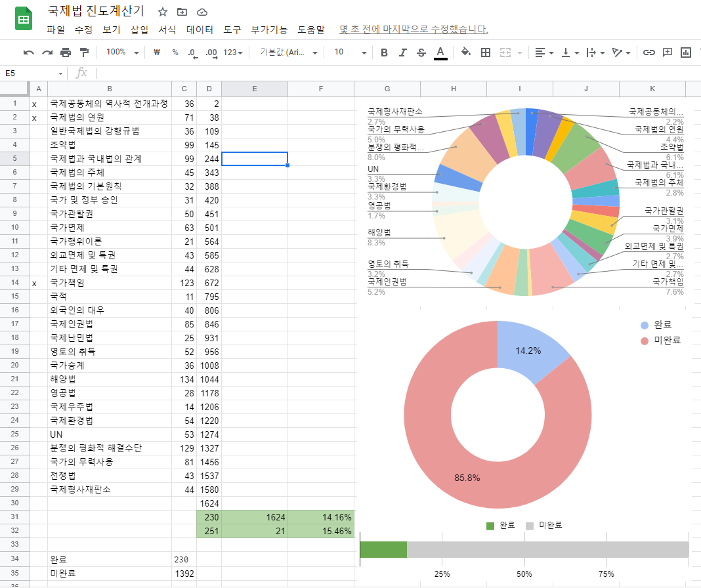This screenshot has height=588, width=701.
Task: Click the formula bar input
Action: tap(398, 73)
